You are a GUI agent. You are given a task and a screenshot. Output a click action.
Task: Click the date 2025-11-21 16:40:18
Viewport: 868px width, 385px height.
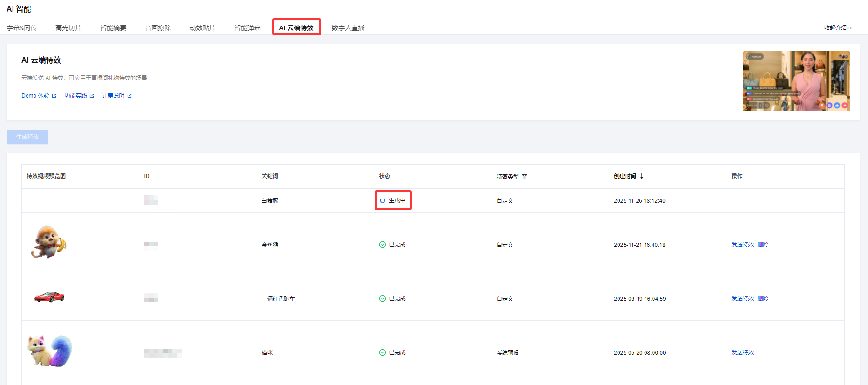(639, 245)
